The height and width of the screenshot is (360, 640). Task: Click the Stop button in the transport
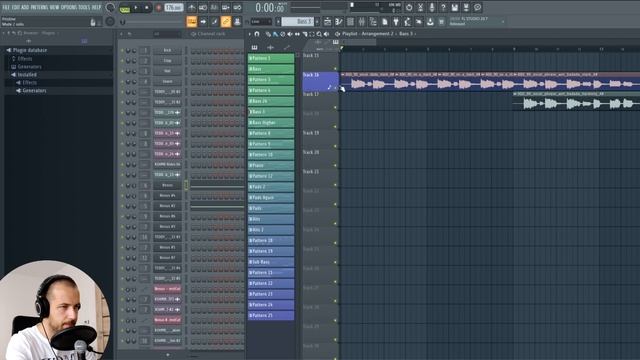pyautogui.click(x=147, y=8)
